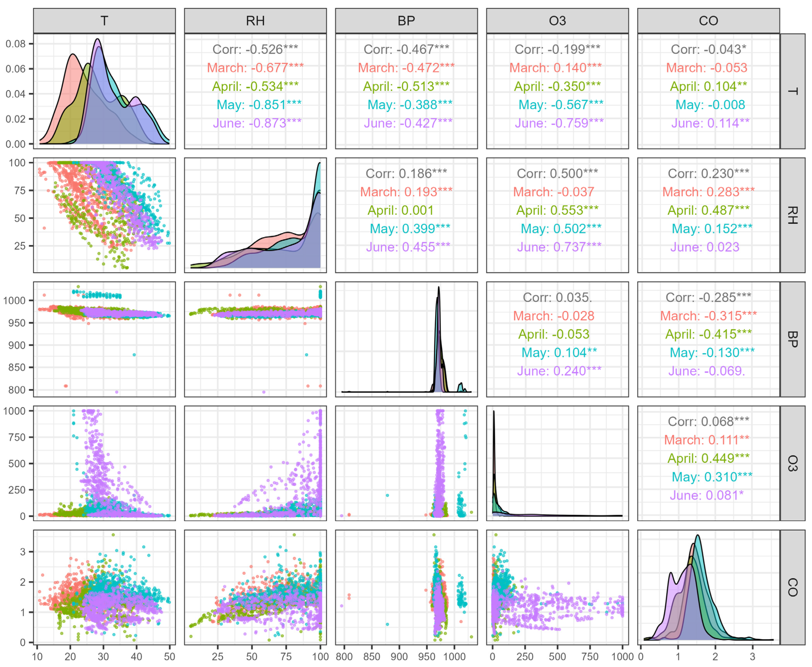Click the CO column header strip
Screen dimensions: 812x667
tap(708, 21)
